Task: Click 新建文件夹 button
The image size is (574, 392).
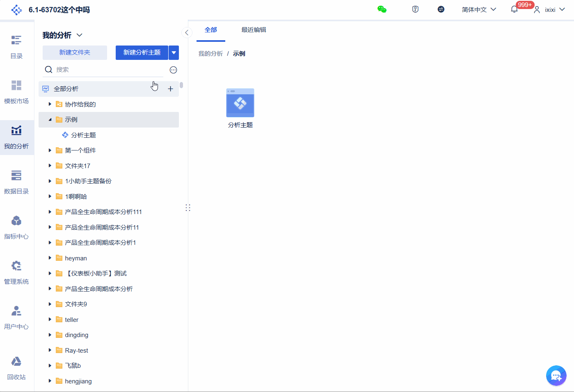Action: pyautogui.click(x=75, y=52)
